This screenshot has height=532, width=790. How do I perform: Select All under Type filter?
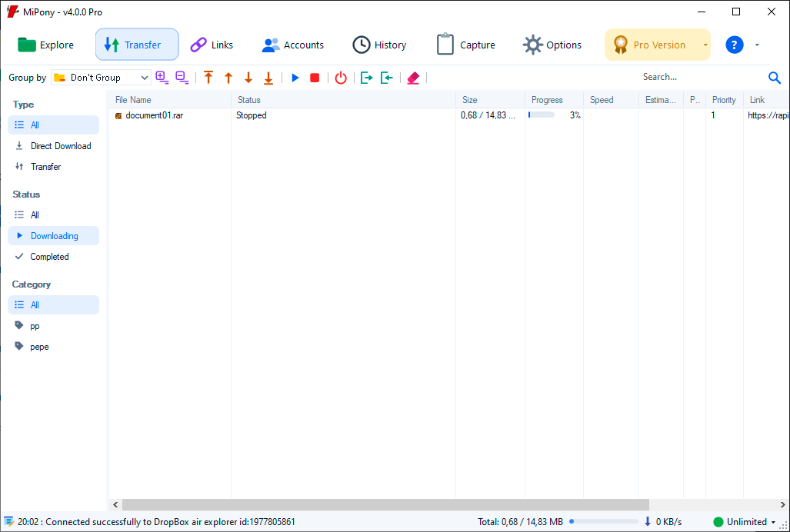(53, 125)
